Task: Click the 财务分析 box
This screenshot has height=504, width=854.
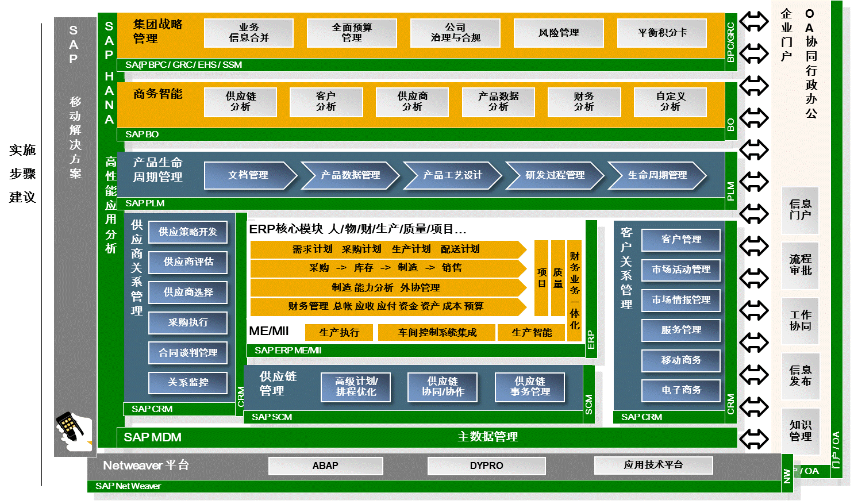Action: click(x=584, y=102)
